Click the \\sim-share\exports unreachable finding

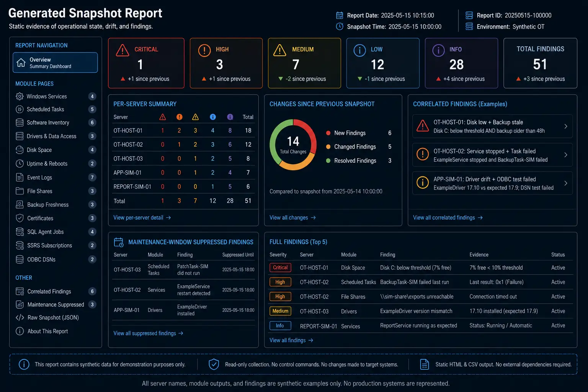(x=416, y=297)
